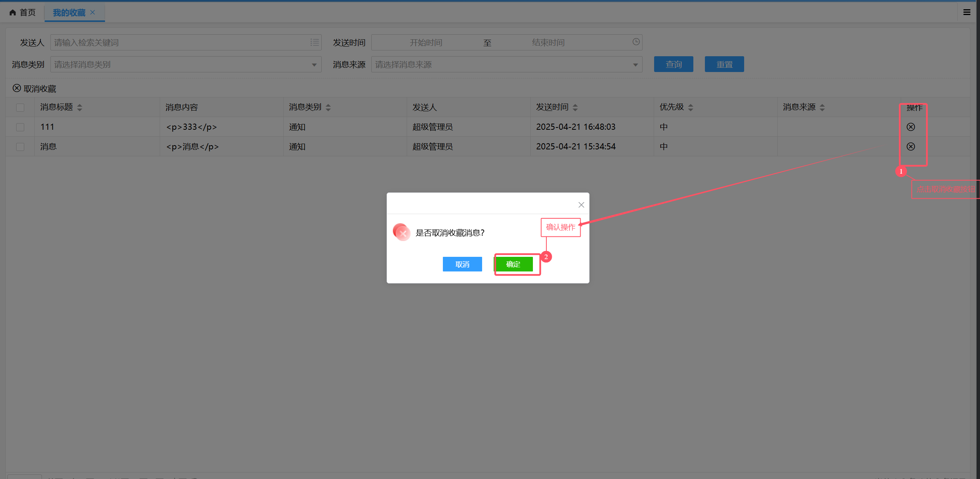Screen dimensions: 980x479
Task: Click the list icon in the 发送人 input
Action: point(314,42)
